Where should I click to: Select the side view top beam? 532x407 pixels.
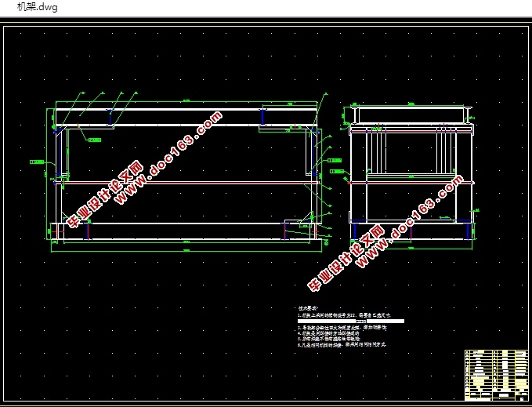click(411, 115)
